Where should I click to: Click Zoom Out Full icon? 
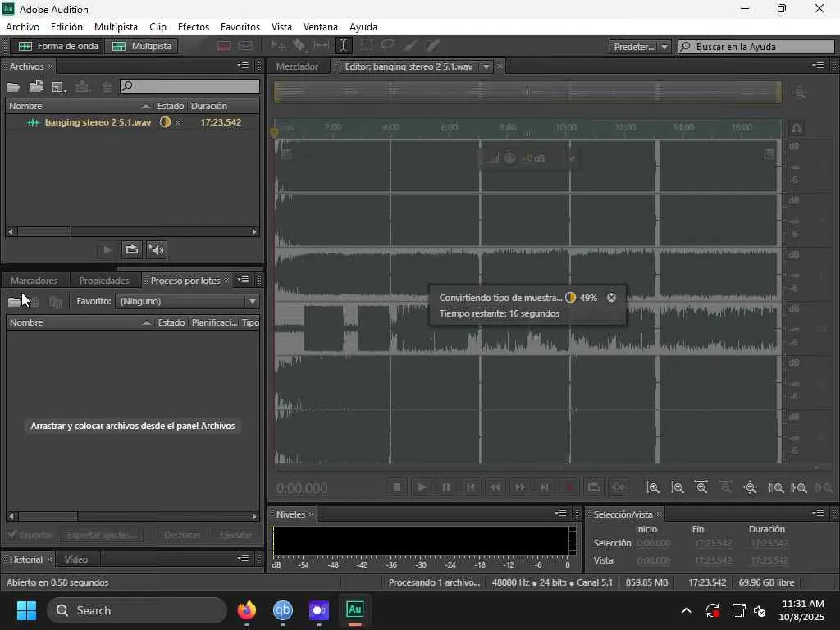tap(751, 487)
